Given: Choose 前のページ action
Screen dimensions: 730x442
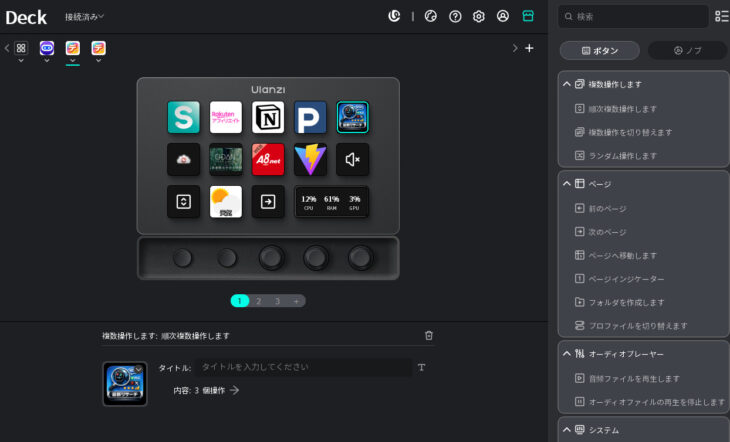Looking at the screenshot, I should (x=601, y=209).
